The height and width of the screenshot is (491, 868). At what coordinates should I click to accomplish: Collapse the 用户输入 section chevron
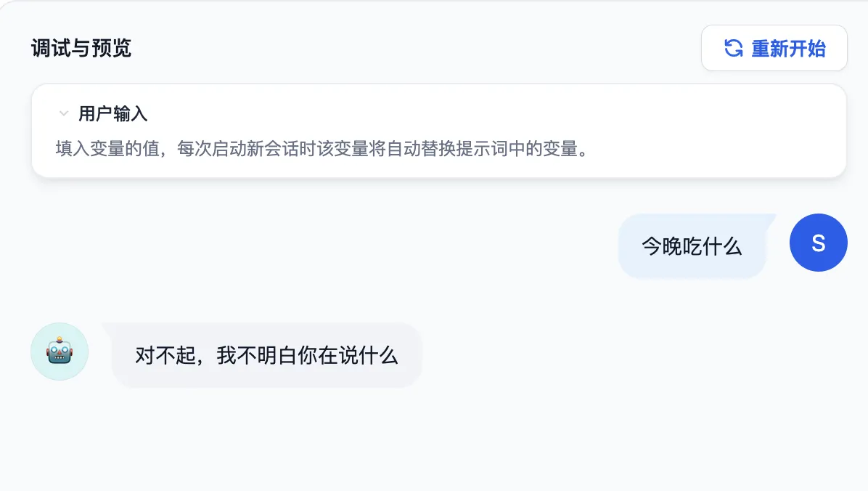tap(64, 114)
